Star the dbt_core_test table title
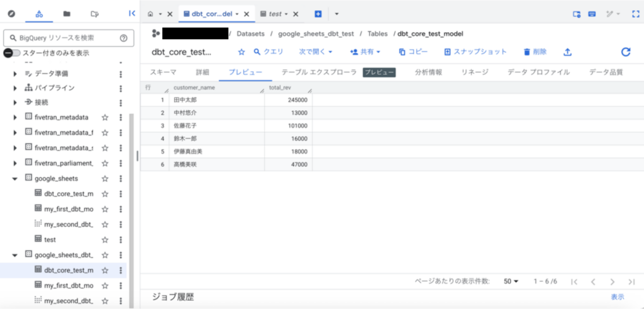 (x=241, y=52)
